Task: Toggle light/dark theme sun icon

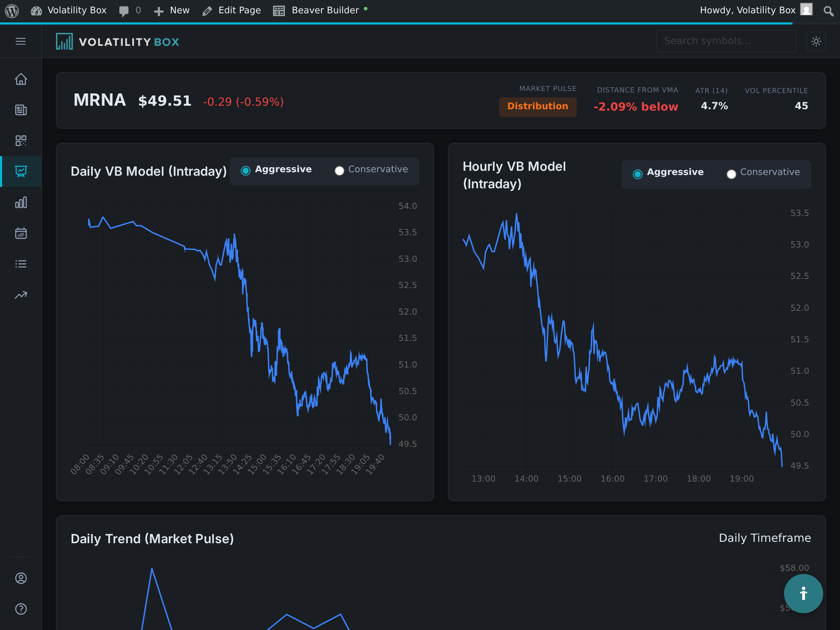Action: pos(816,41)
